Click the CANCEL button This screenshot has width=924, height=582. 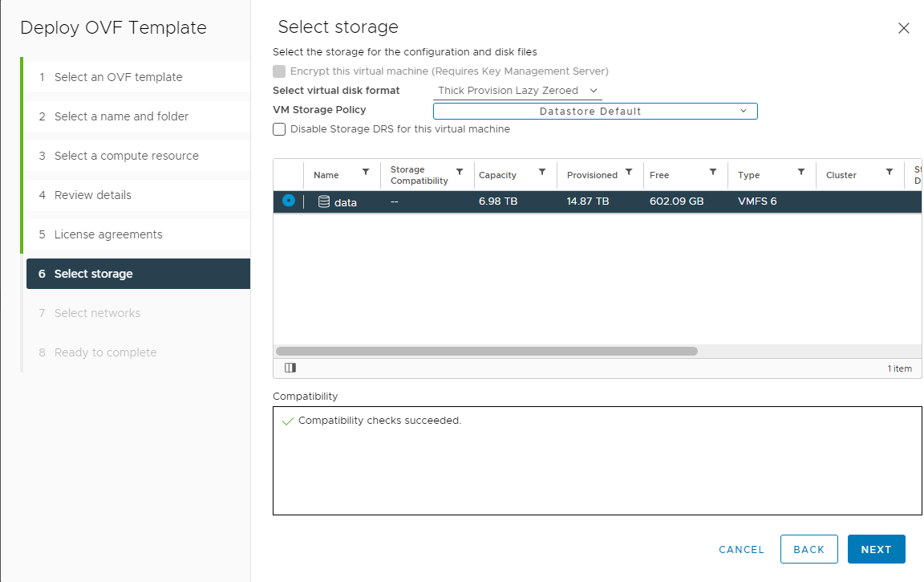coord(741,549)
